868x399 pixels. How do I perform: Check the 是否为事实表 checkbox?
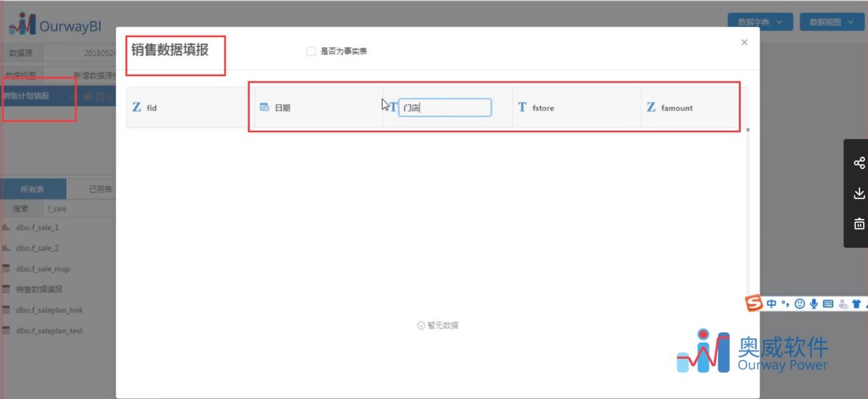[311, 51]
